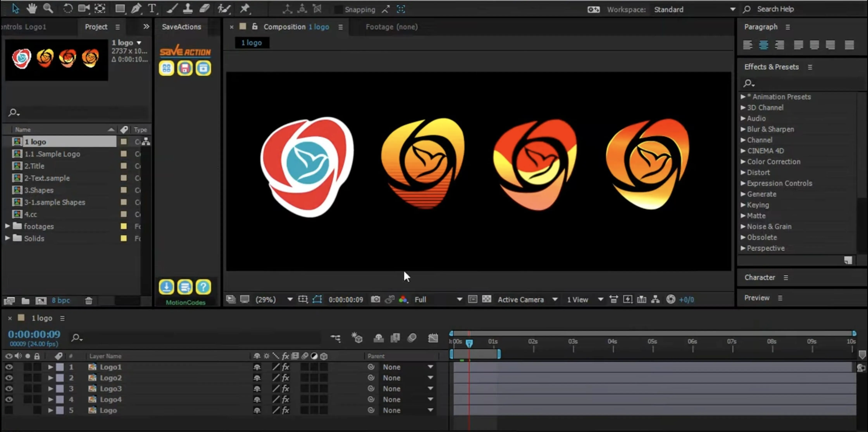Select the Selection arrow tool
This screenshot has width=868, height=432.
coord(15,8)
